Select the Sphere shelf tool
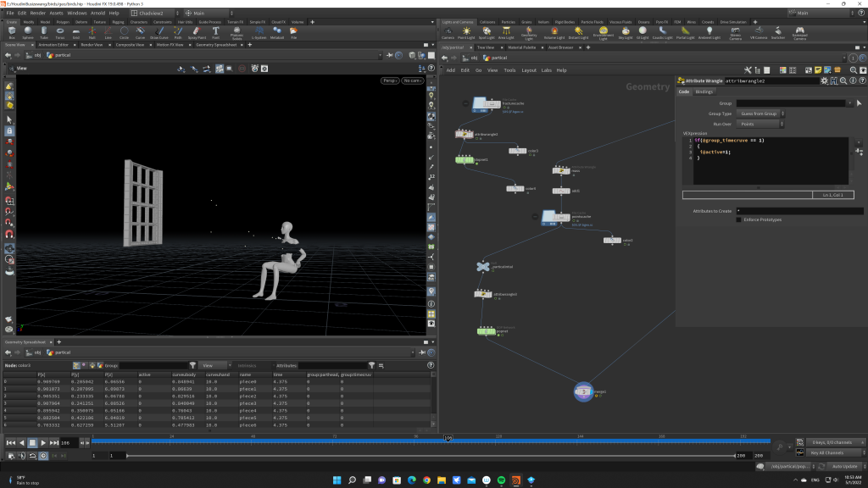 tap(26, 32)
